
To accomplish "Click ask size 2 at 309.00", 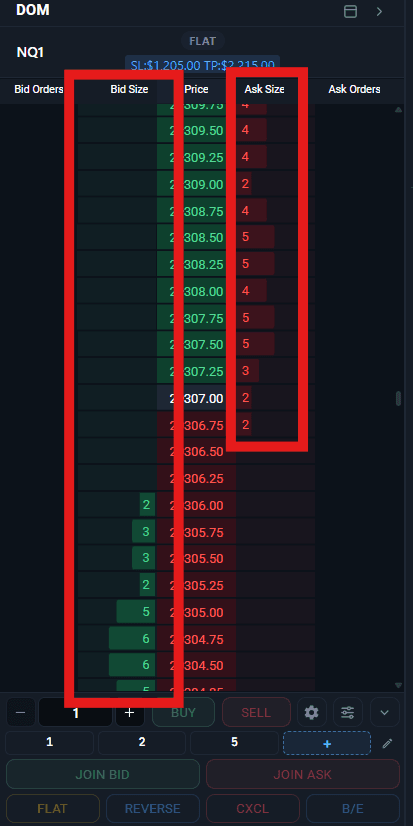I will [x=245, y=184].
